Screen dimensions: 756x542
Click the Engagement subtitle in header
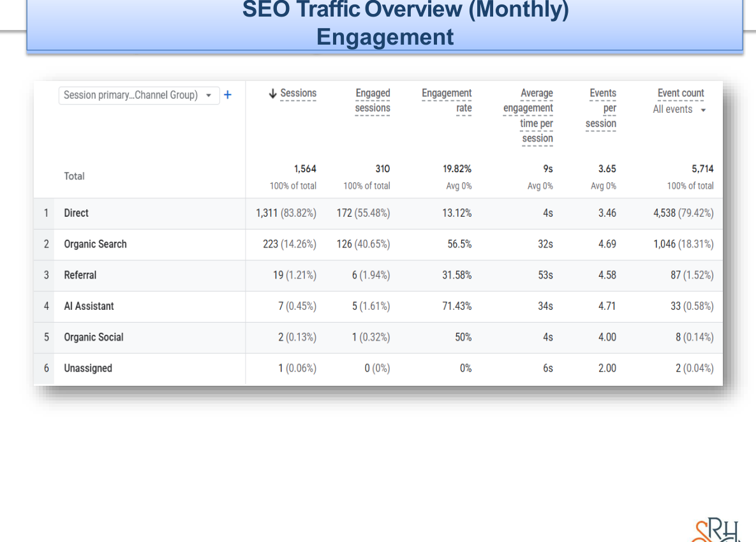tap(385, 37)
